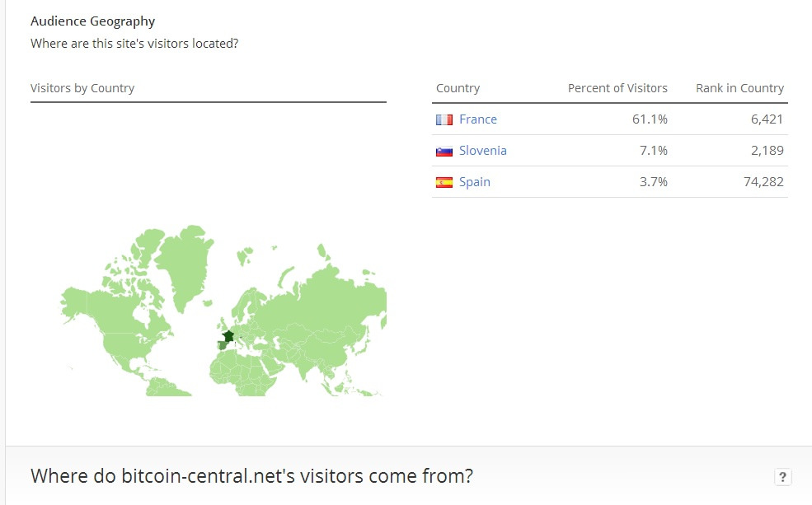Click the Slovenia flag icon
The image size is (812, 505).
(444, 151)
